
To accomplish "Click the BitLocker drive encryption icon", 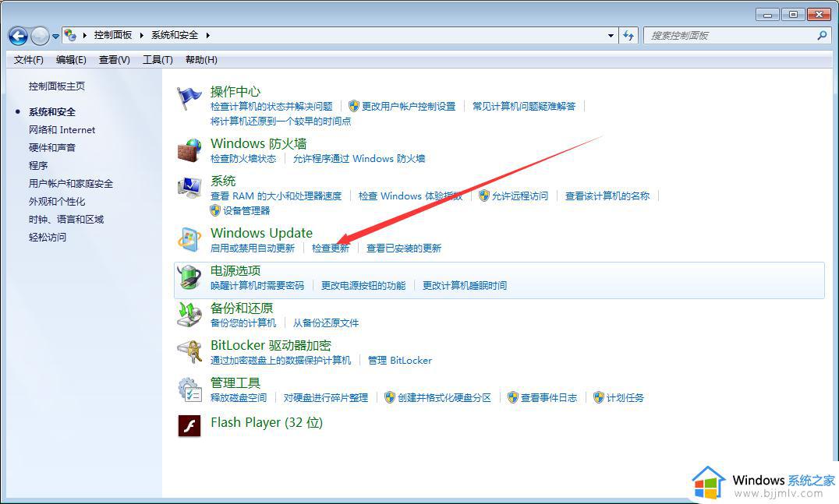I will click(x=189, y=351).
